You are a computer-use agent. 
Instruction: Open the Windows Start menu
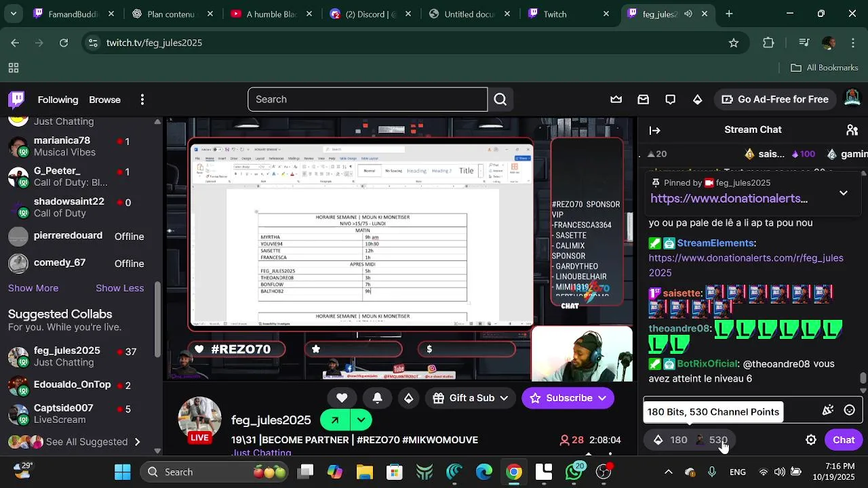(123, 472)
